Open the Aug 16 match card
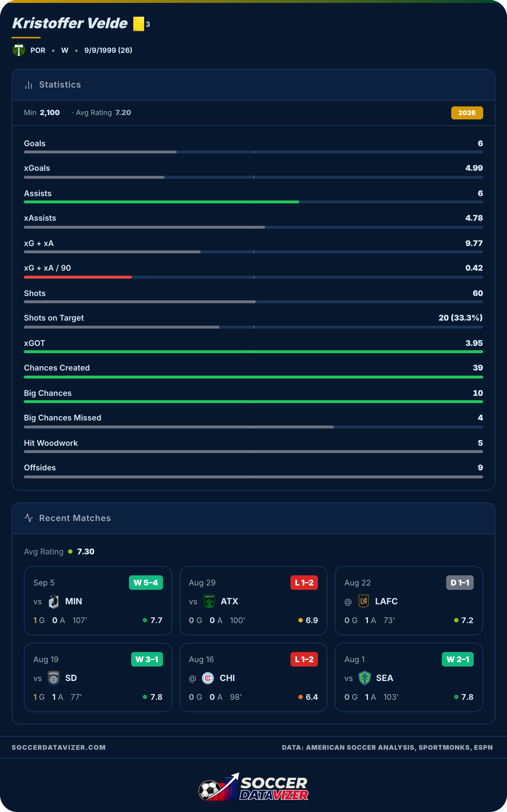This screenshot has height=812, width=507. tap(253, 677)
